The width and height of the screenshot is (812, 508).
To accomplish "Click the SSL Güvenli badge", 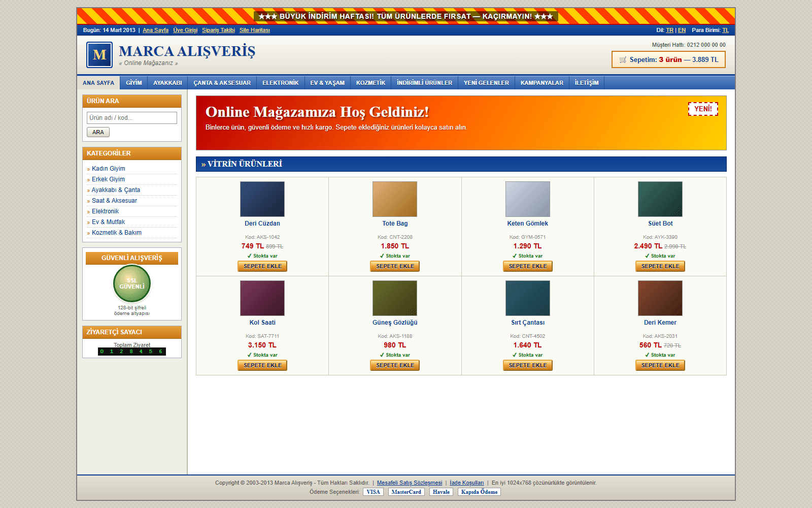I will (132, 283).
